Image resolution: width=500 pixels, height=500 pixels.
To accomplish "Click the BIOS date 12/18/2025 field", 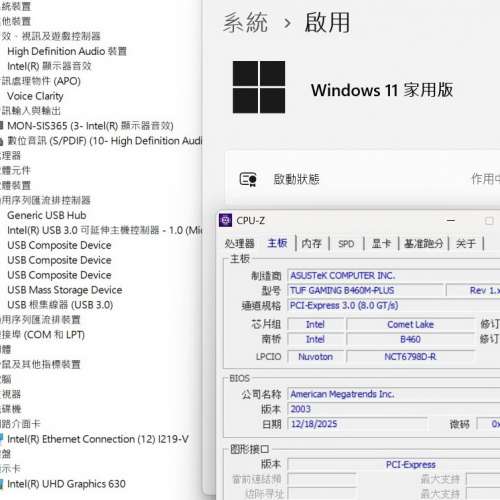I will [x=357, y=424].
